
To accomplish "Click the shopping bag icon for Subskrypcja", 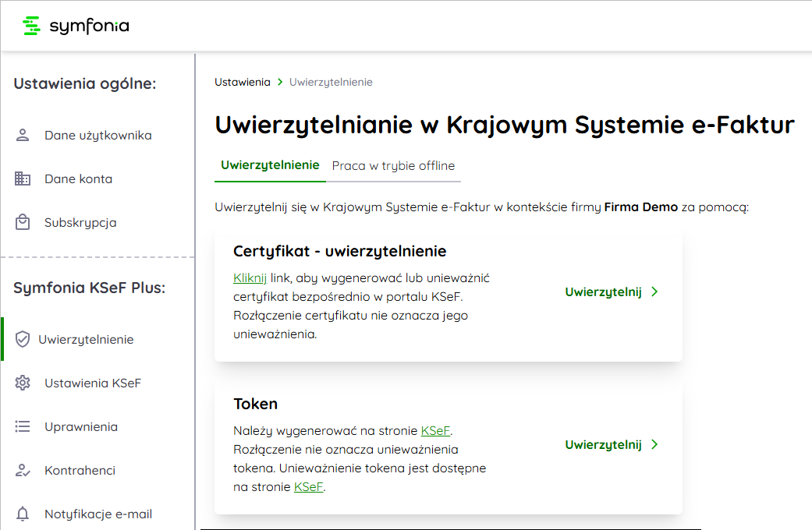I will pos(23,222).
